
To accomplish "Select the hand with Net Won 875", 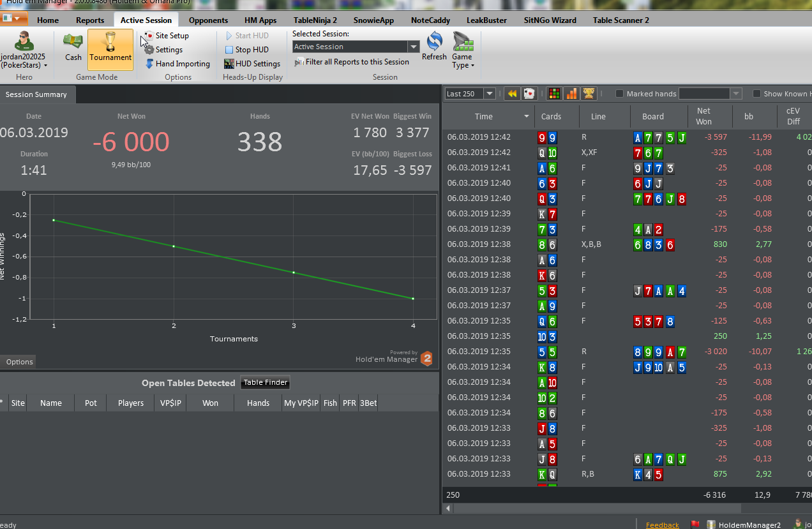I will (627, 474).
